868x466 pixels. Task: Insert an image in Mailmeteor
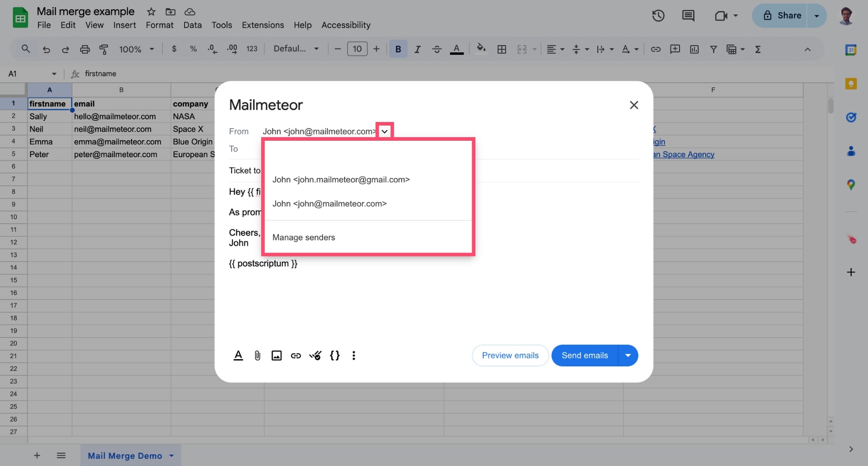coord(277,356)
